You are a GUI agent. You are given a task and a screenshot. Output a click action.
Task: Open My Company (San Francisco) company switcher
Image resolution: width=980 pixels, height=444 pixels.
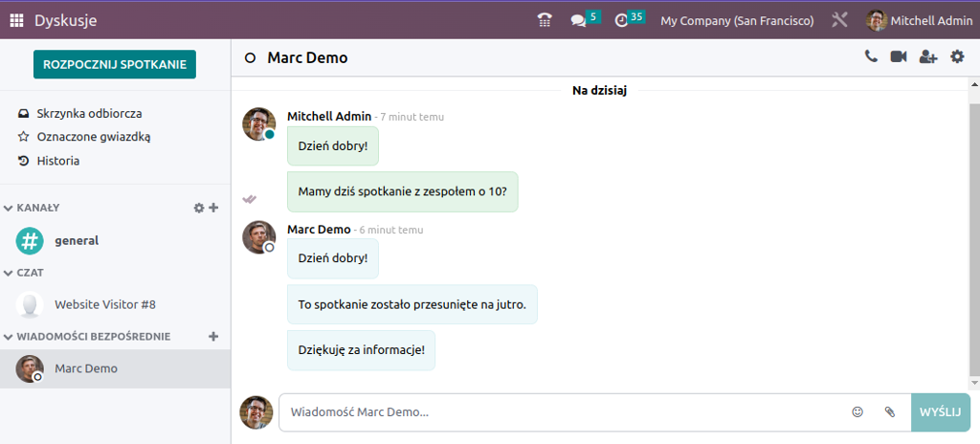(x=737, y=21)
